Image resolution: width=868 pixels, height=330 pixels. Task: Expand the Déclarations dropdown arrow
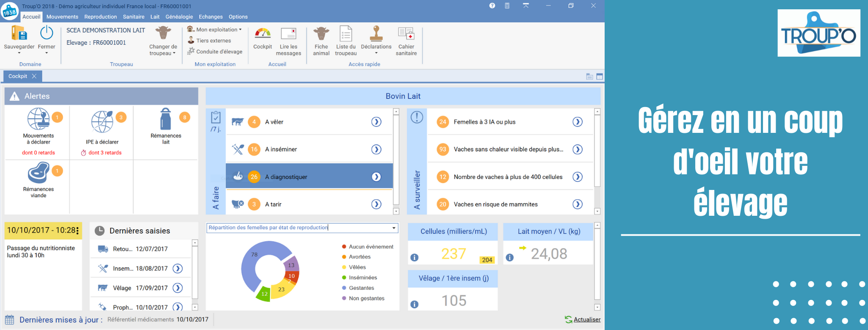tap(376, 53)
